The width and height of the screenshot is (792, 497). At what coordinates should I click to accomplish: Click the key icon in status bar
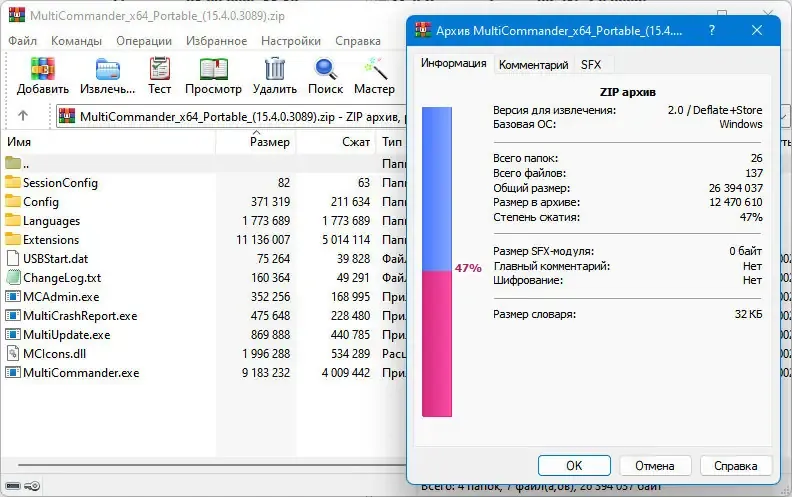click(x=32, y=486)
